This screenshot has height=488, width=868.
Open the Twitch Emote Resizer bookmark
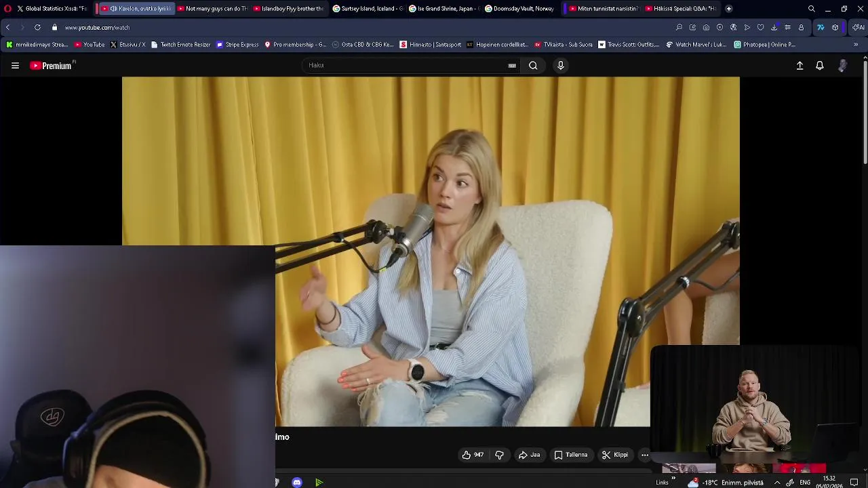tap(180, 45)
